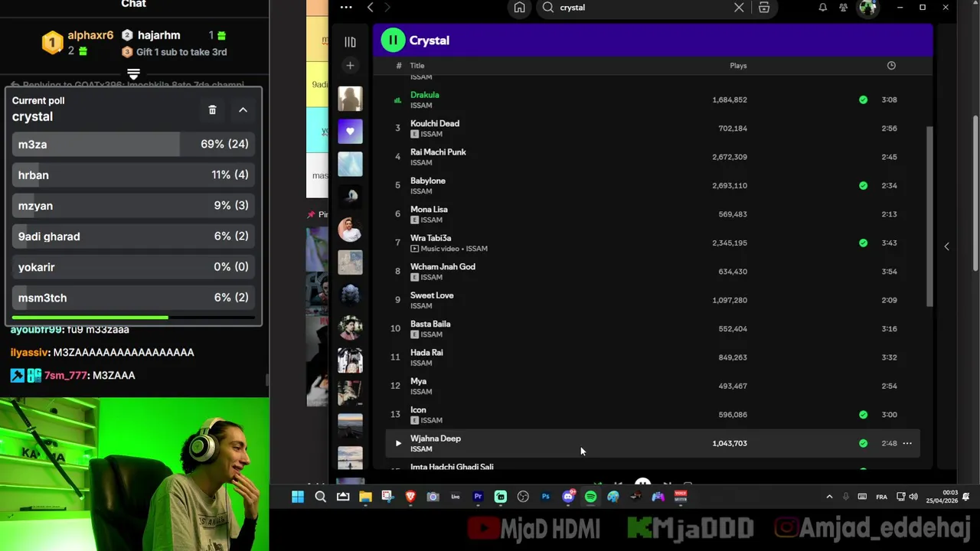Click the volume icon in system tray

[913, 497]
